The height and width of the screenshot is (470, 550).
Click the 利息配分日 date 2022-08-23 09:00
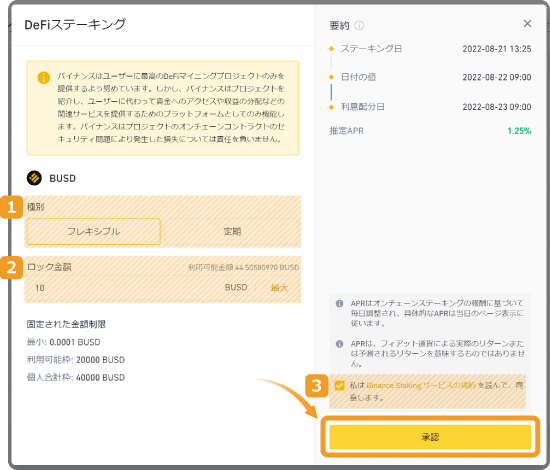click(x=497, y=107)
